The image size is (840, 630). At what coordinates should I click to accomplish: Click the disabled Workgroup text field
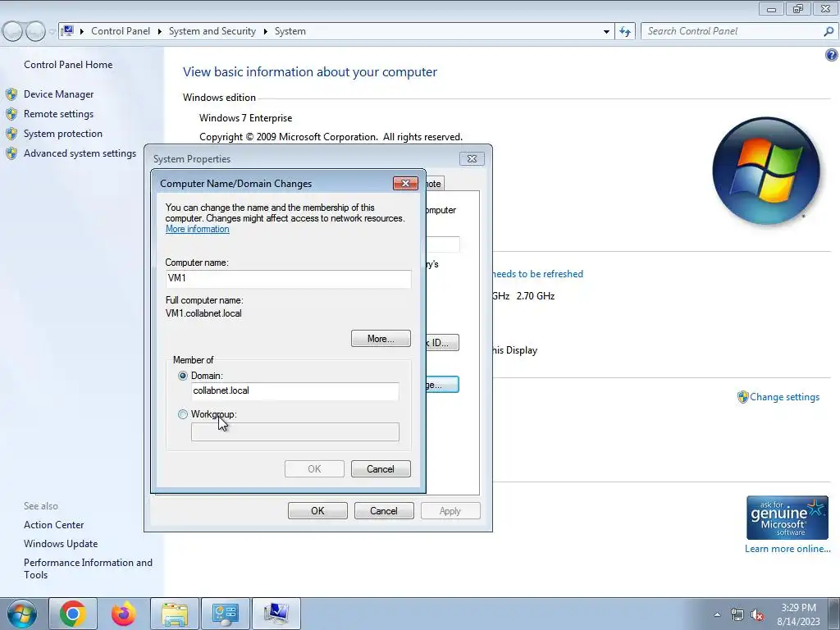click(294, 431)
